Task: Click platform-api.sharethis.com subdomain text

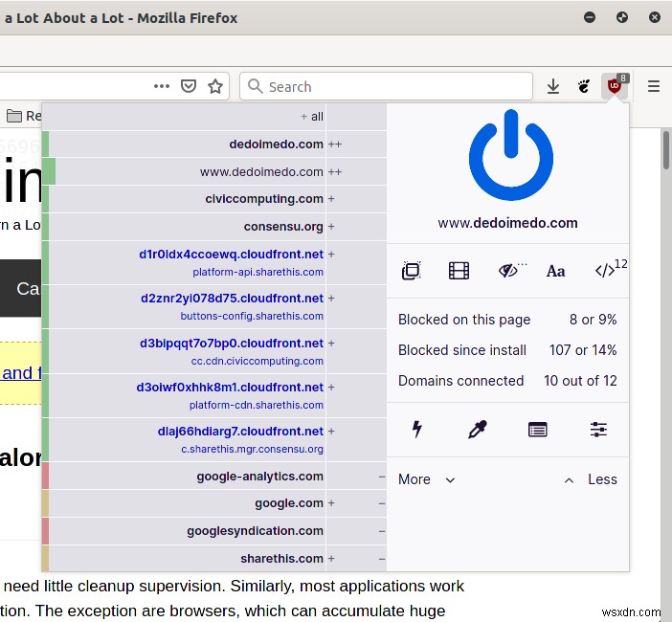Action: [x=258, y=272]
